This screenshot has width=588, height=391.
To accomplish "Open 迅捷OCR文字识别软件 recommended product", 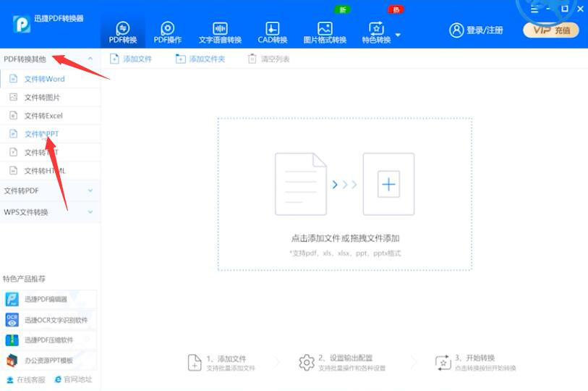I will pyautogui.click(x=48, y=320).
